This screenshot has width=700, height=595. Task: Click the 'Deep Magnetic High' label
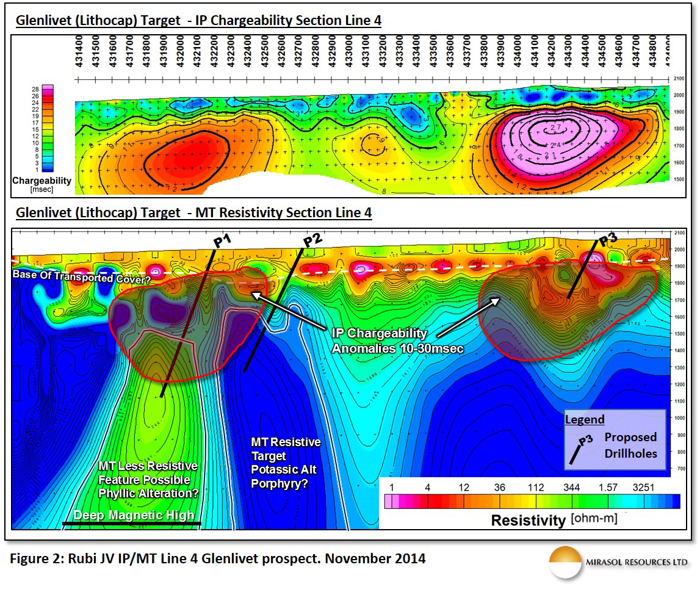pyautogui.click(x=134, y=515)
